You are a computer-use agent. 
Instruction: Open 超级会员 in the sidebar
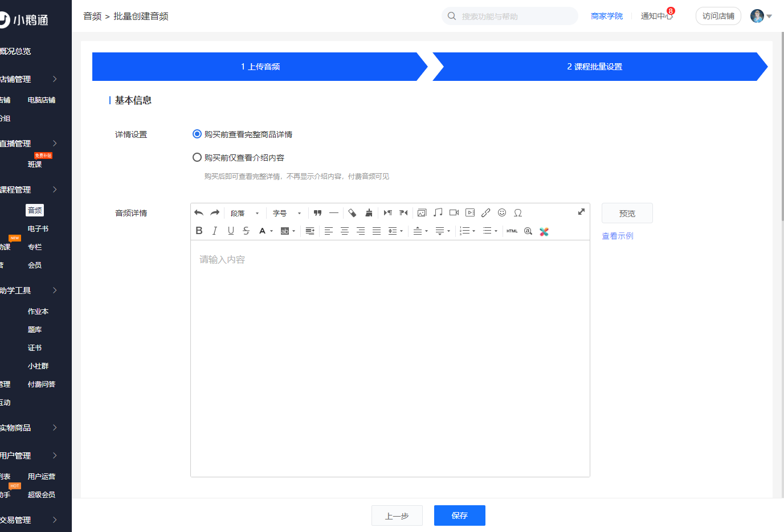pos(42,495)
